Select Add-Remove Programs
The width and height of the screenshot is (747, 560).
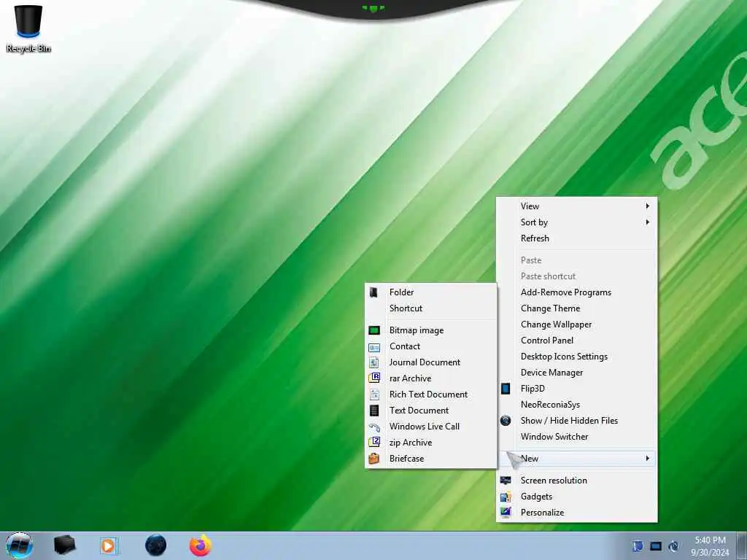click(566, 292)
